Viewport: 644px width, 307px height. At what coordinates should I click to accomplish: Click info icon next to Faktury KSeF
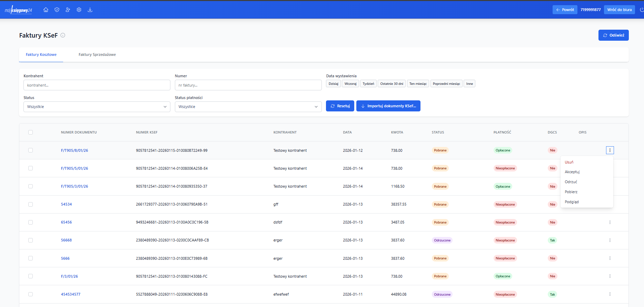tap(63, 35)
